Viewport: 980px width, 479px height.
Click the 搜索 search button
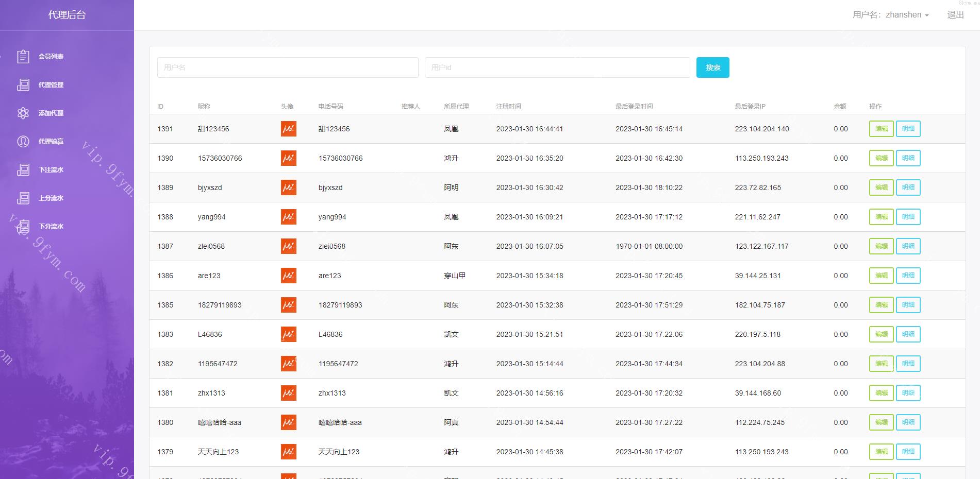712,67
